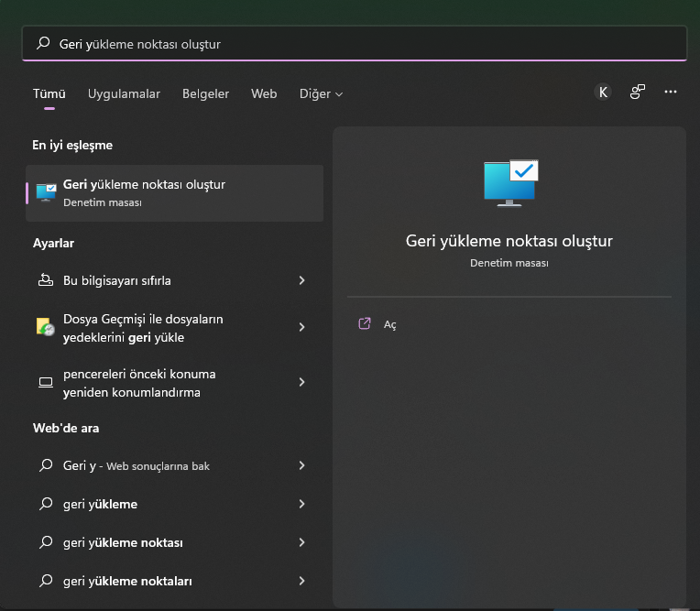Click the 'Ayarlar' section heading
Screen dimensions: 700x611
(53, 244)
